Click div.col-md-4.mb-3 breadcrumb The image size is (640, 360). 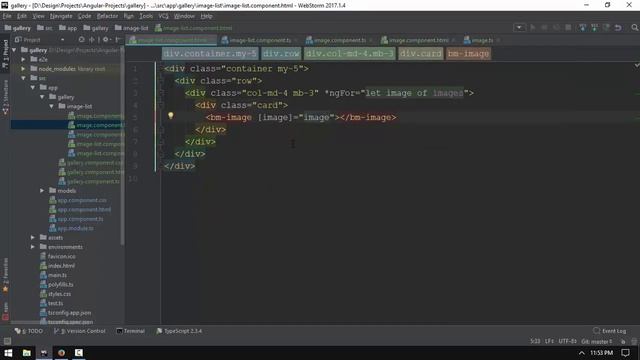coord(350,53)
